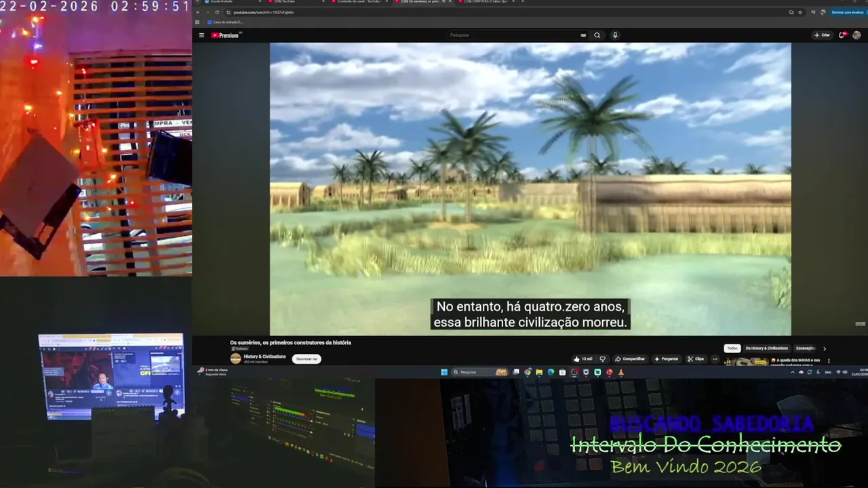The image size is (868, 488).
Task: Open the three-dot more actions menu
Action: click(715, 359)
